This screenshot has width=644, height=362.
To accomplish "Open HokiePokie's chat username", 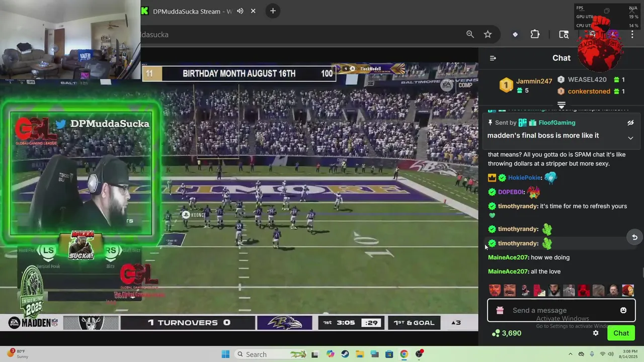I will (x=524, y=177).
